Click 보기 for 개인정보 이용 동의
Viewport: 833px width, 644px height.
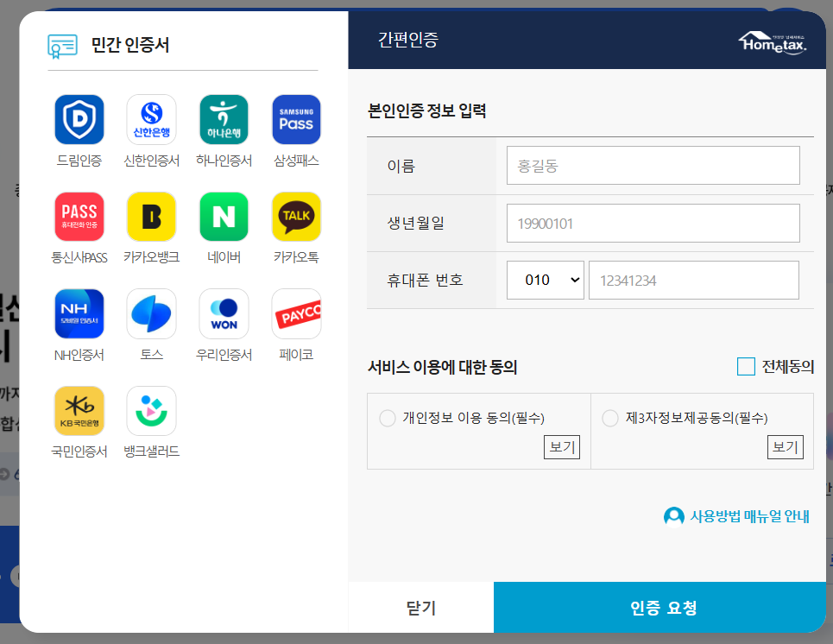coord(562,447)
